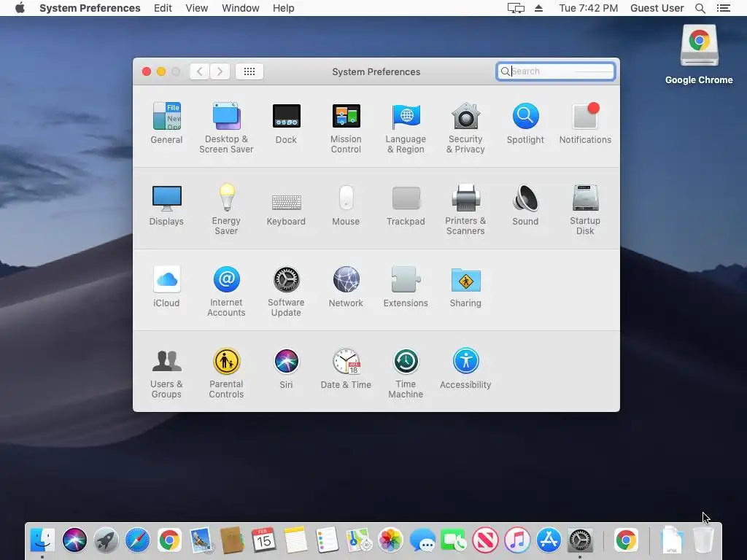This screenshot has width=747, height=560.
Task: Open the General preferences pane
Action: point(166,122)
